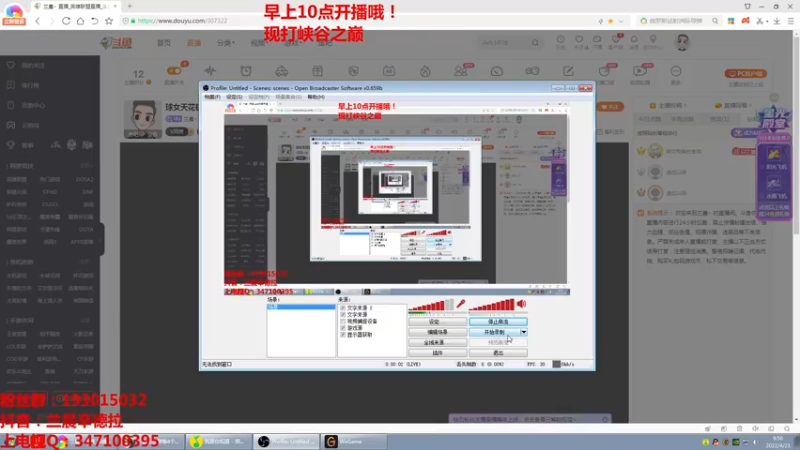Click the orange 关注 follow button

(610, 107)
